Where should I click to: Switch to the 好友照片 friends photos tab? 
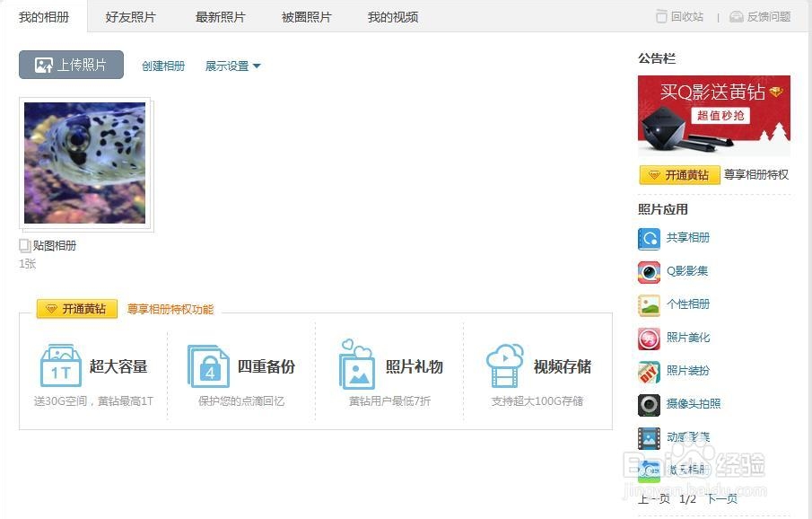(x=129, y=15)
